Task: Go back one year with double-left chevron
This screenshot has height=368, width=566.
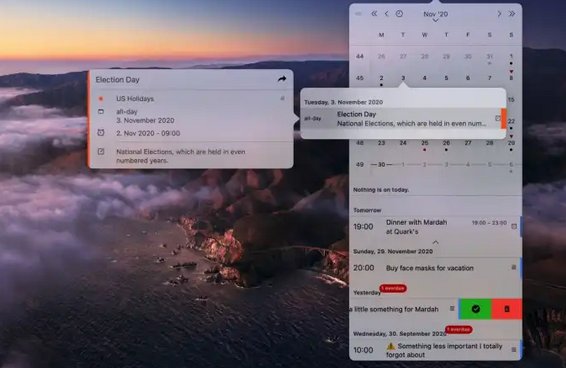Action: (374, 14)
